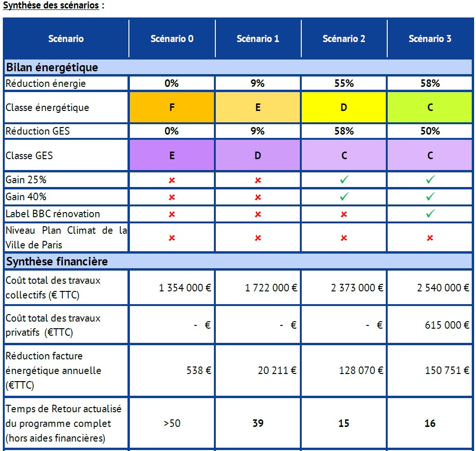Select the Gain 40% red cross in Scénario 1
This screenshot has height=451, width=476.
258,197
